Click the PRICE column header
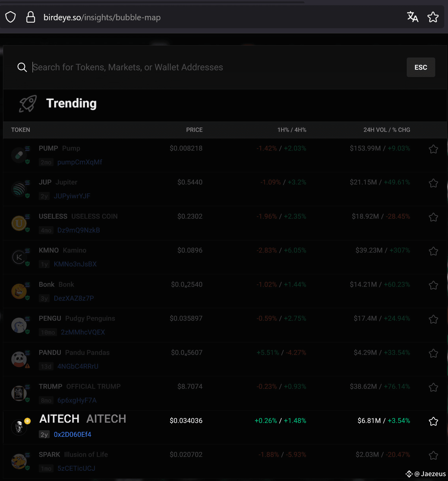This screenshot has width=448, height=481. click(x=194, y=130)
